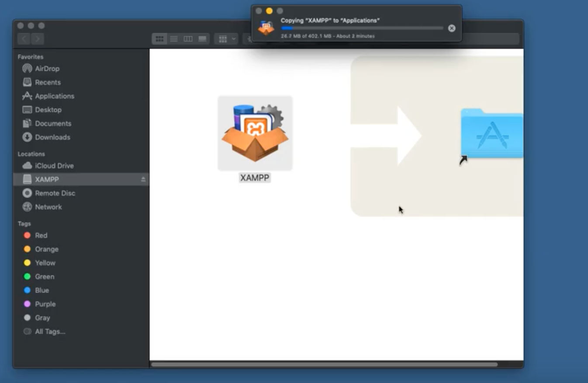The height and width of the screenshot is (383, 588).
Task: Eject the XAMPP disk image
Action: pyautogui.click(x=143, y=179)
